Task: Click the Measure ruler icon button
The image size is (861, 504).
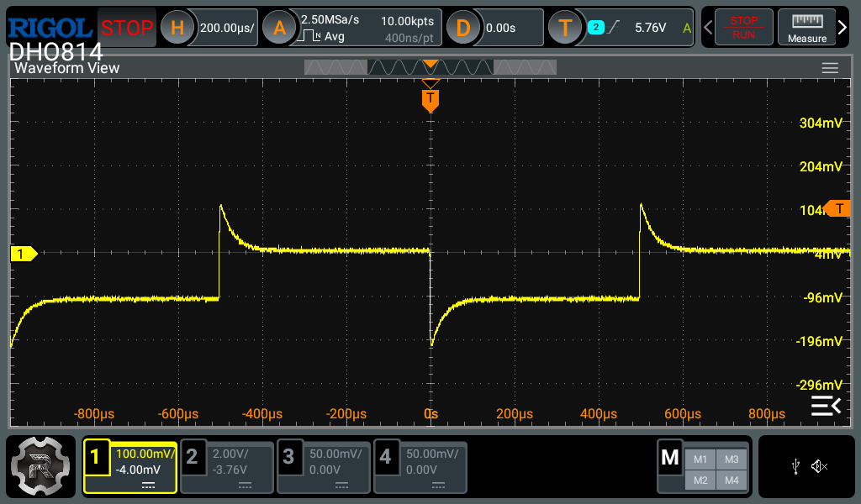Action: click(806, 28)
